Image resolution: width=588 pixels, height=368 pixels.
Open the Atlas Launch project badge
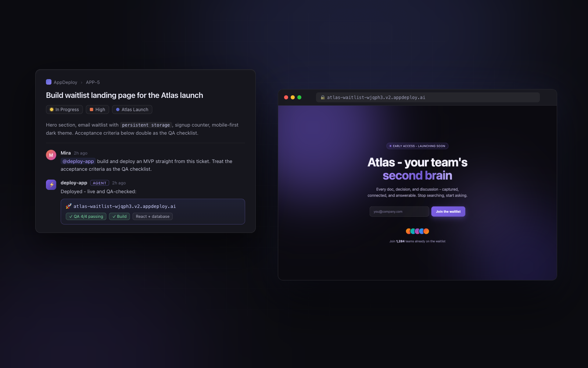pos(132,110)
